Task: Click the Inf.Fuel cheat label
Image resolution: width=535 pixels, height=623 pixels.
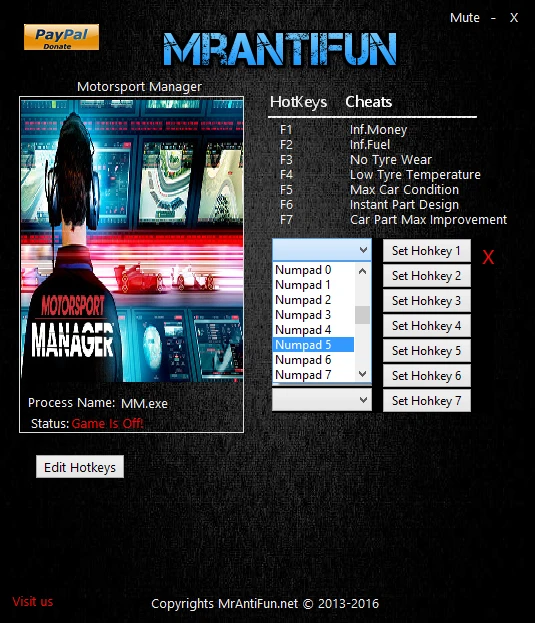Action: 370,145
